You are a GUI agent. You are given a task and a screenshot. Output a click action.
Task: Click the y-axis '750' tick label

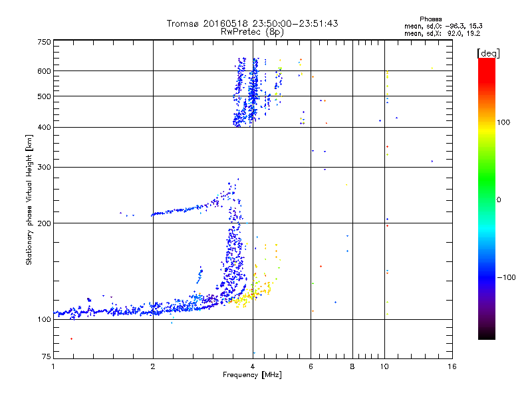pyautogui.click(x=44, y=42)
